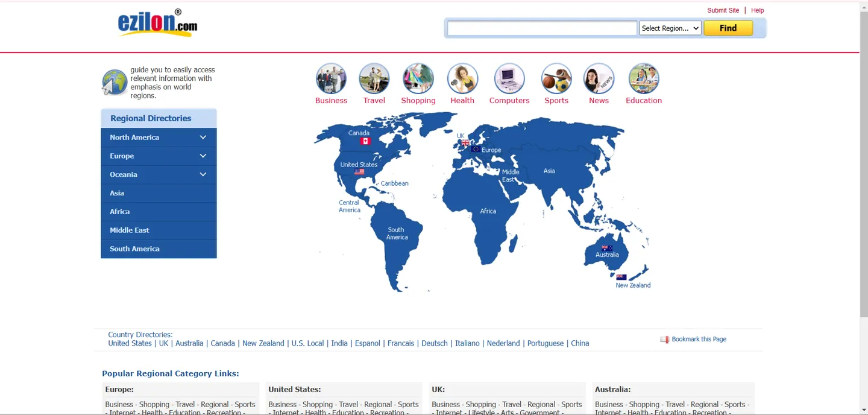Select Asia in Regional Directories
This screenshot has width=868, height=415.
[x=159, y=193]
